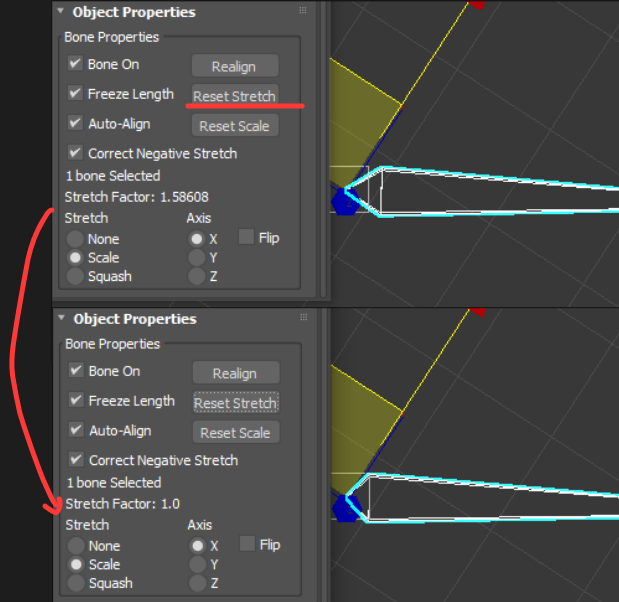Select Scale stretch radio in upper panel

75,257
